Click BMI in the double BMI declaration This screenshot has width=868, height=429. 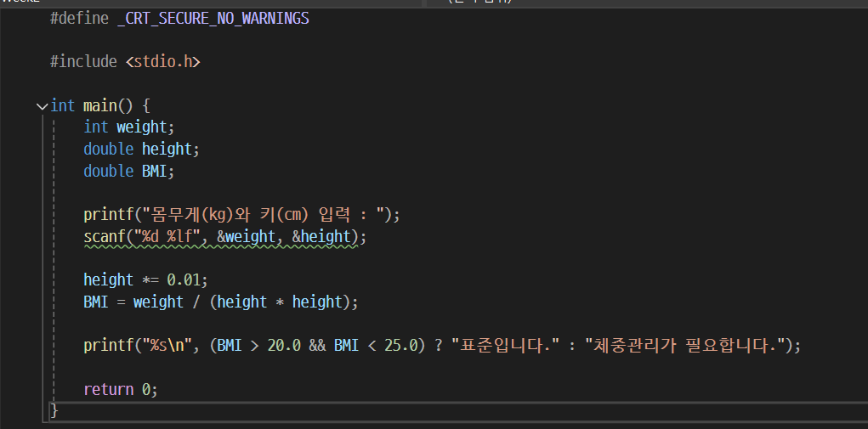point(155,172)
